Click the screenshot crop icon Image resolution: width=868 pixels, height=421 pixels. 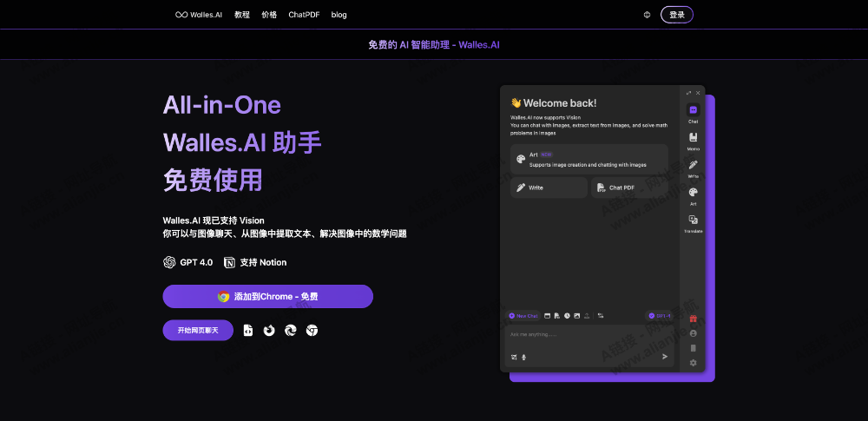[x=514, y=357]
